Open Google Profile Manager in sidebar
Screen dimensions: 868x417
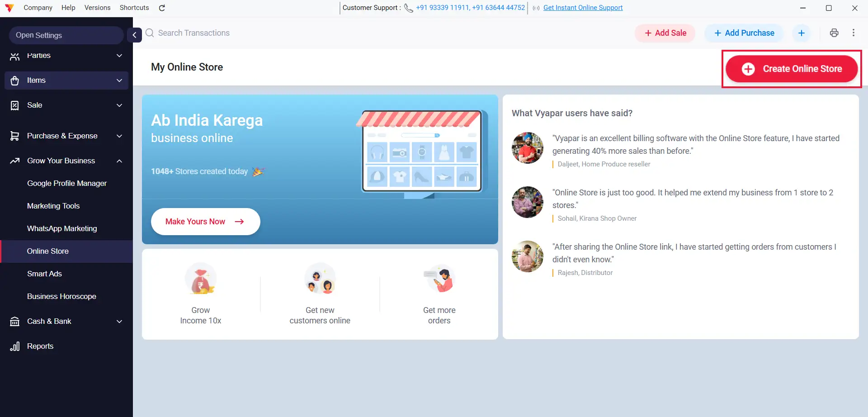click(x=67, y=184)
